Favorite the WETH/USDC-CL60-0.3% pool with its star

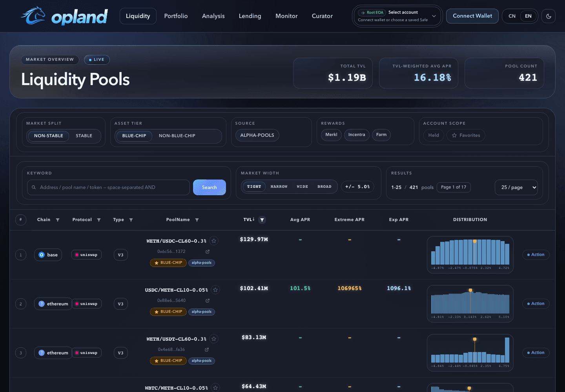pos(214,241)
